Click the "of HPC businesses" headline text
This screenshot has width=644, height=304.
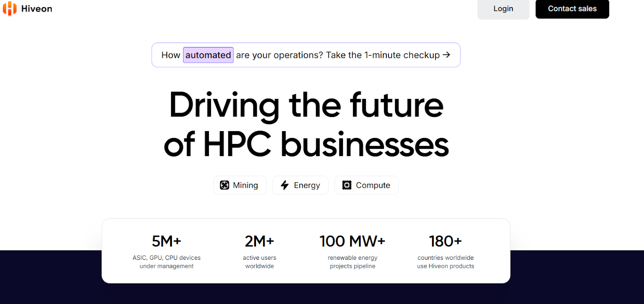(x=306, y=144)
